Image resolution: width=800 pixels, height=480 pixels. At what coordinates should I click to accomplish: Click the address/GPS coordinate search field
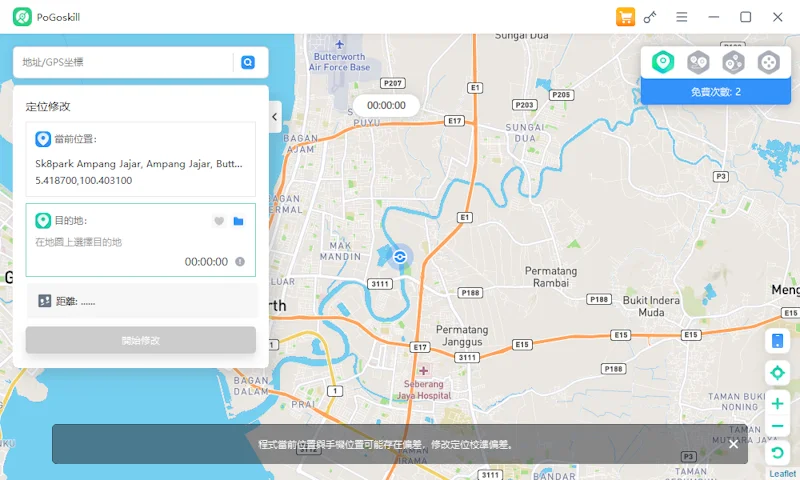(x=125, y=62)
